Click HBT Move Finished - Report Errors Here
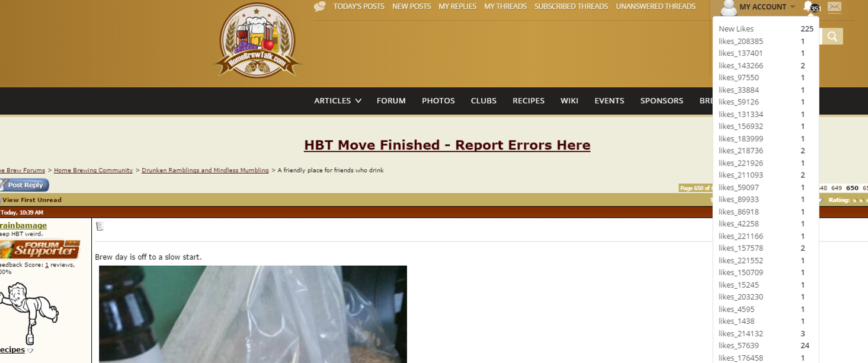The width and height of the screenshot is (868, 363). pos(447,145)
